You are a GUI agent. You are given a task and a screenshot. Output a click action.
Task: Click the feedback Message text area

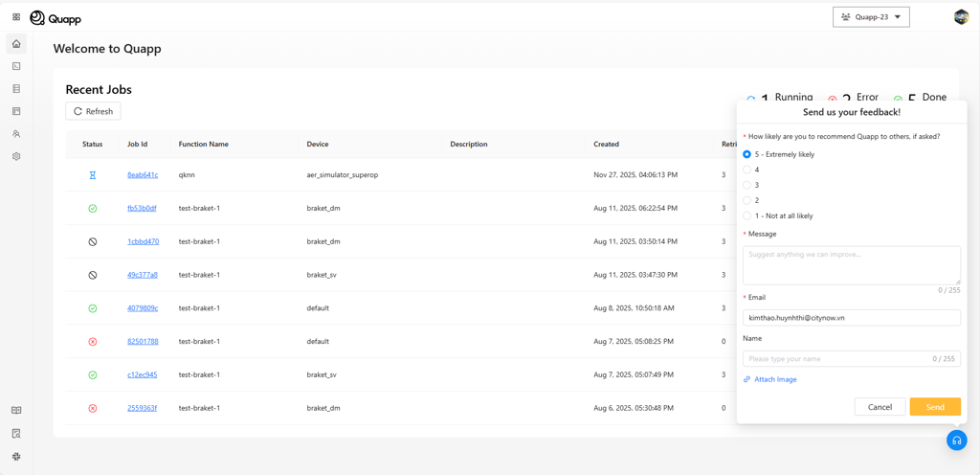[851, 264]
